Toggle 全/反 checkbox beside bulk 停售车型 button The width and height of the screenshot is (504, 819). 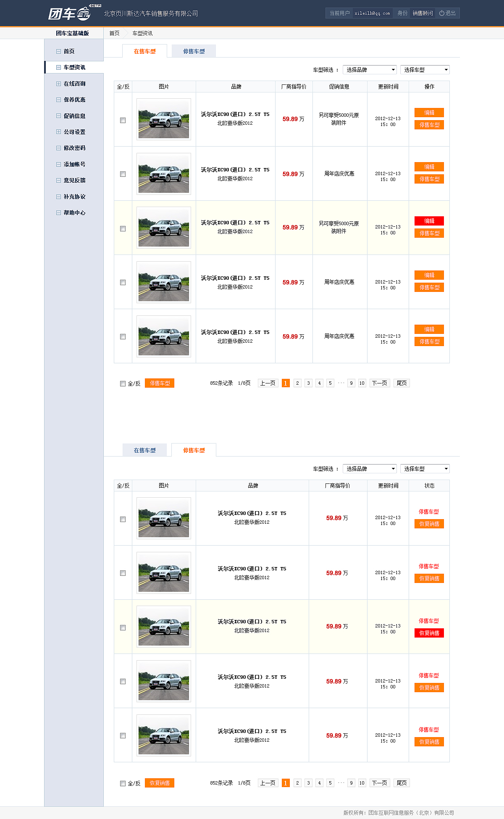(123, 383)
